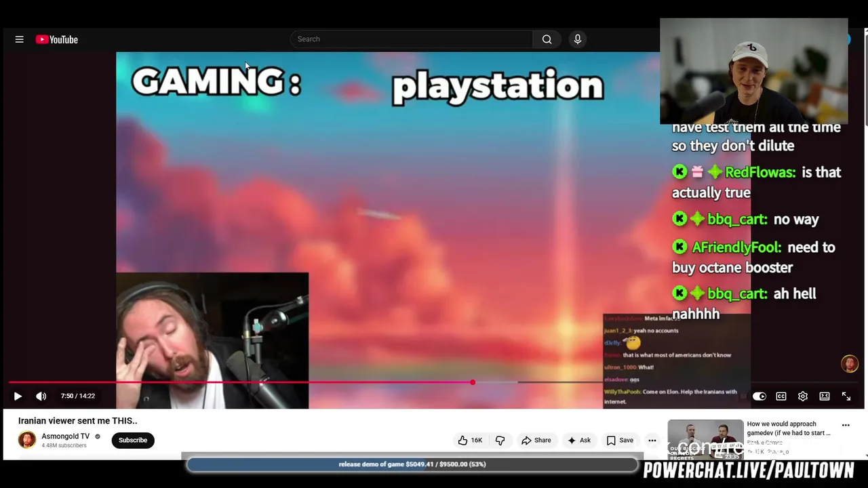Submit search with magnifier button
868x488 pixels.
point(547,39)
